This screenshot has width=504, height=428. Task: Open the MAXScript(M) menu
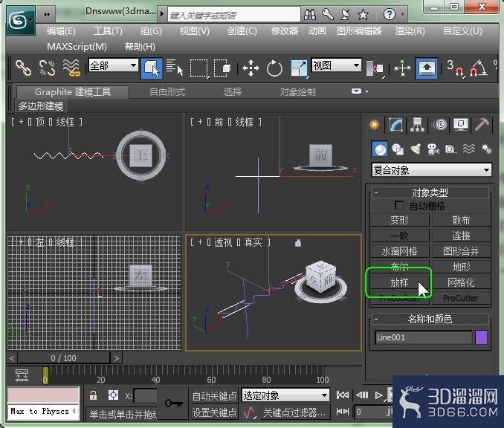pos(77,47)
